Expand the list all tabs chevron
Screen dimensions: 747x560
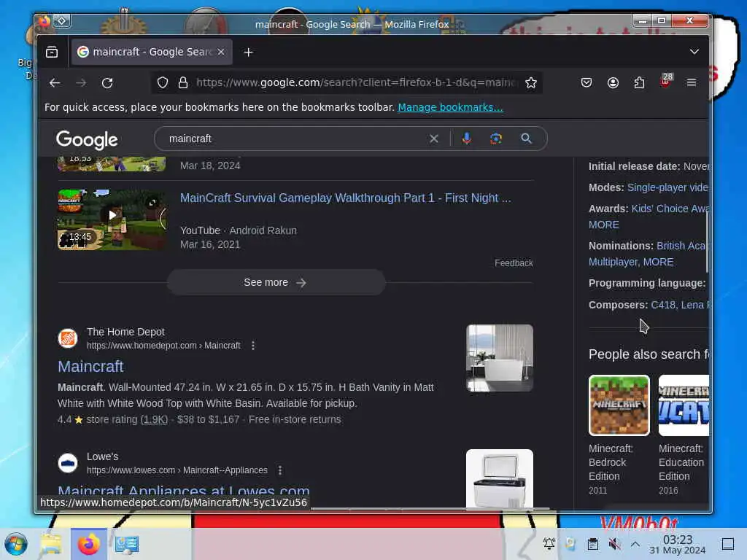coord(694,52)
